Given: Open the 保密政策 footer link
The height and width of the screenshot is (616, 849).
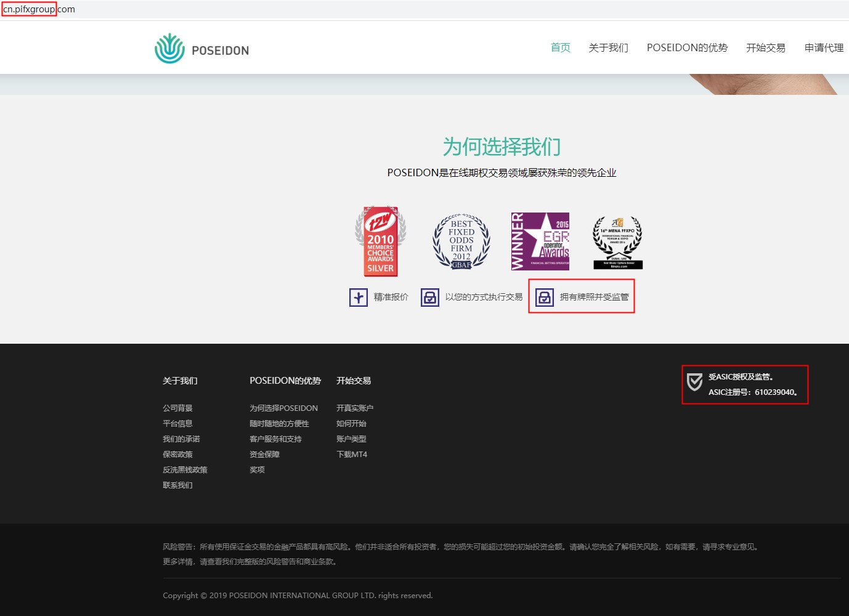Looking at the screenshot, I should 178,454.
